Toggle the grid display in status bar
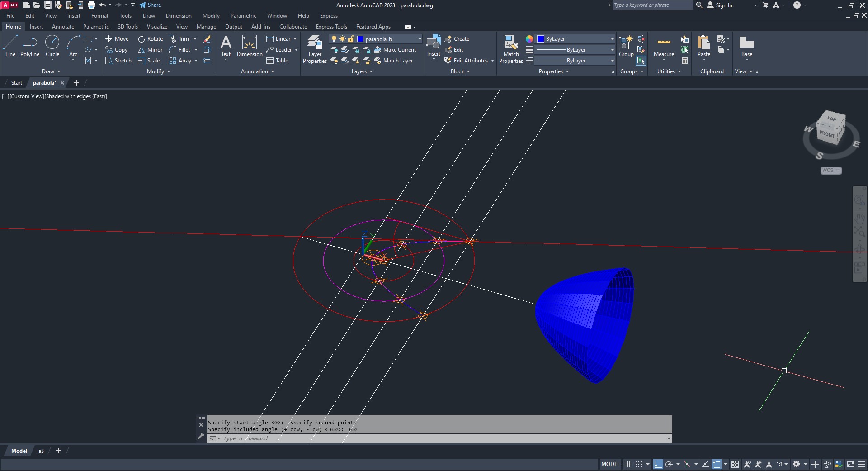This screenshot has height=471, width=868. [627, 464]
